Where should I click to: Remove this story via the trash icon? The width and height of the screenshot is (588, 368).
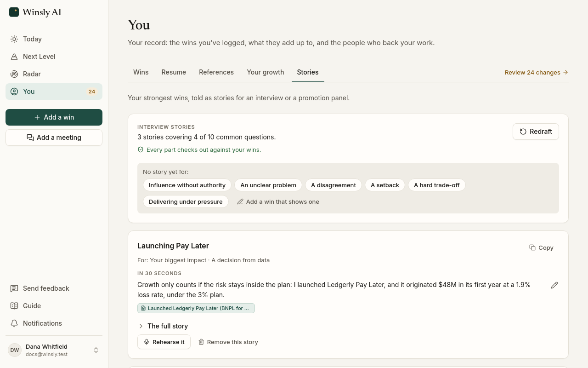click(228, 342)
